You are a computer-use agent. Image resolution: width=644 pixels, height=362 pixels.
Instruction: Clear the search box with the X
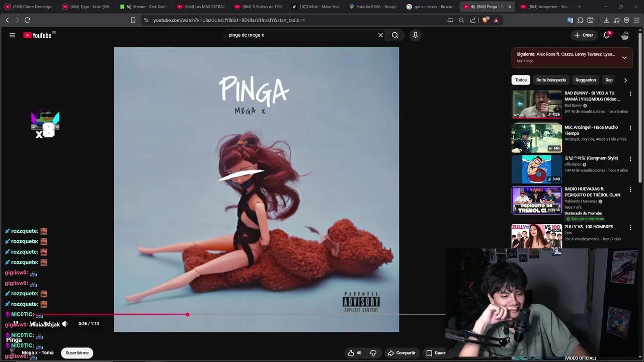[x=380, y=35]
